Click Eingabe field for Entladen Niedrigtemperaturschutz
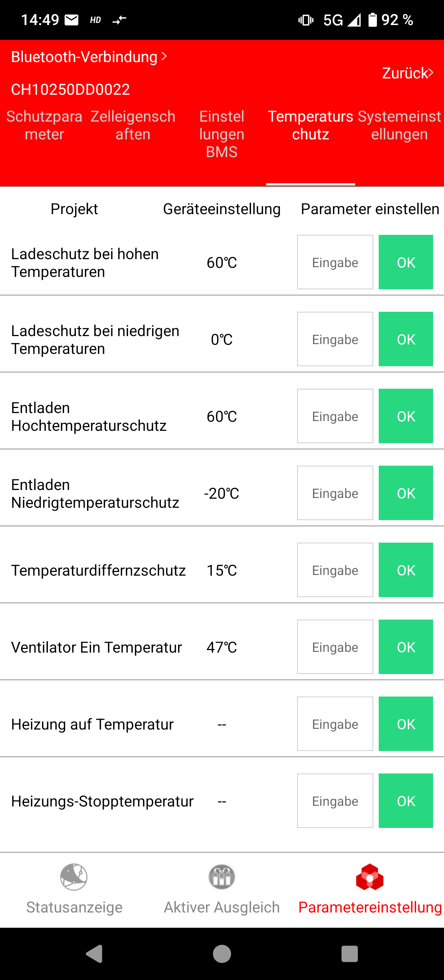The height and width of the screenshot is (980, 444). click(x=335, y=493)
